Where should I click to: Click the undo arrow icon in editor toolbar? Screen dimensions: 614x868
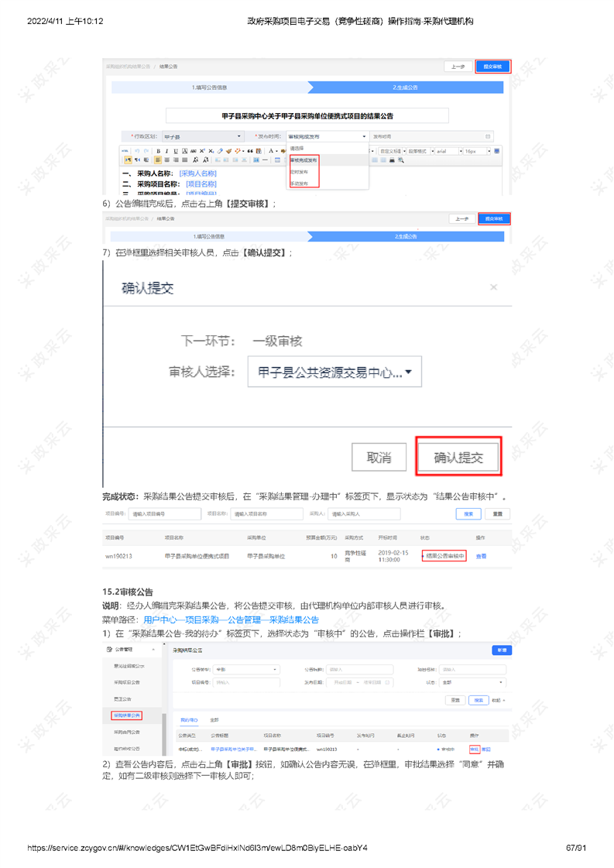137,151
